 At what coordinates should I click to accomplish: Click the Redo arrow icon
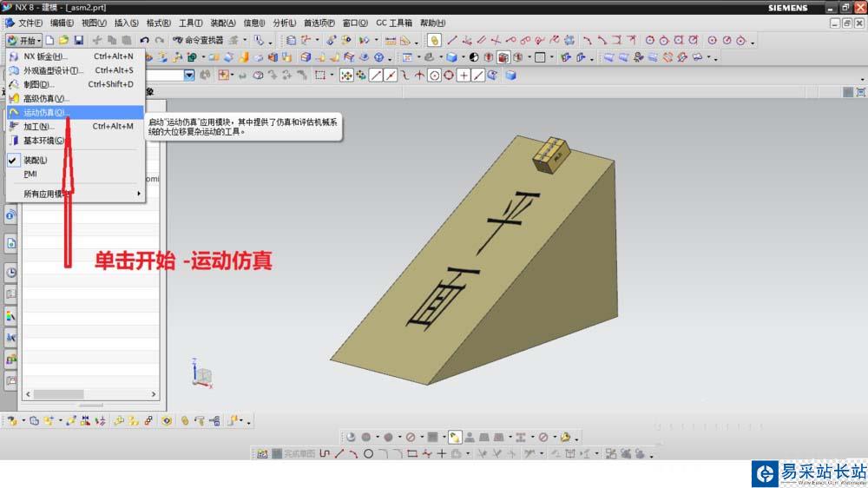pos(160,40)
